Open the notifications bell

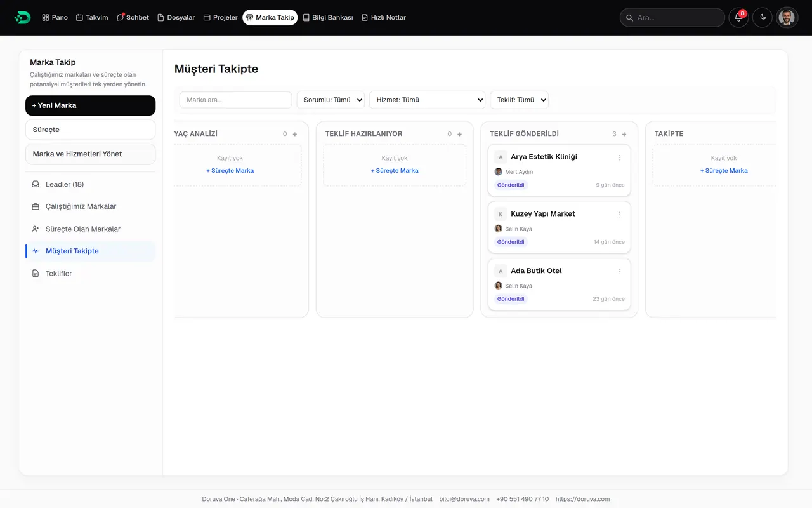tap(738, 17)
